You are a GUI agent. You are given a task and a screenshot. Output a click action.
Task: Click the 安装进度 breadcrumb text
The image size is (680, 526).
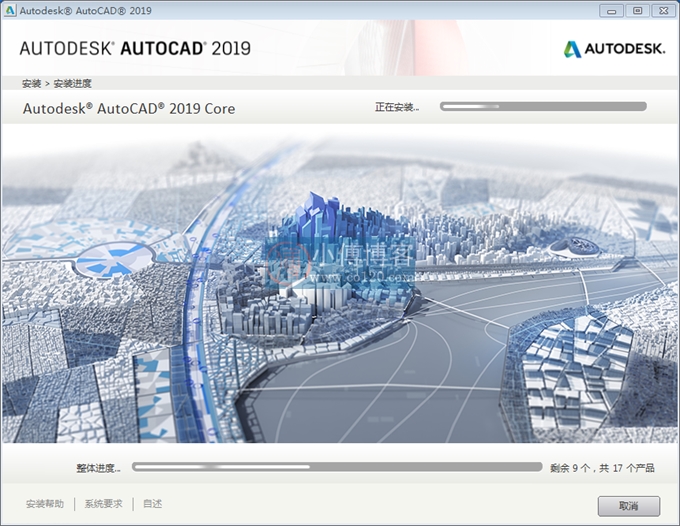click(72, 83)
